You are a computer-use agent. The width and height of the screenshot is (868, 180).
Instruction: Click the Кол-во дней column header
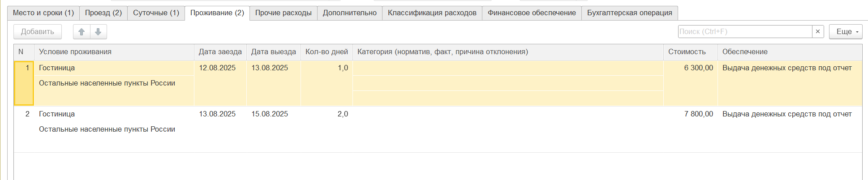[327, 52]
